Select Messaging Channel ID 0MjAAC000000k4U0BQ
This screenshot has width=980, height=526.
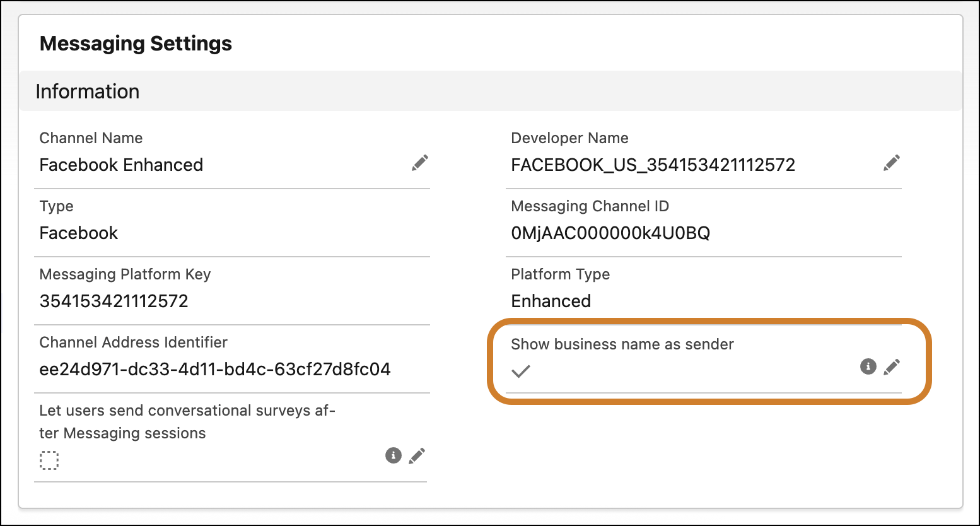point(610,233)
